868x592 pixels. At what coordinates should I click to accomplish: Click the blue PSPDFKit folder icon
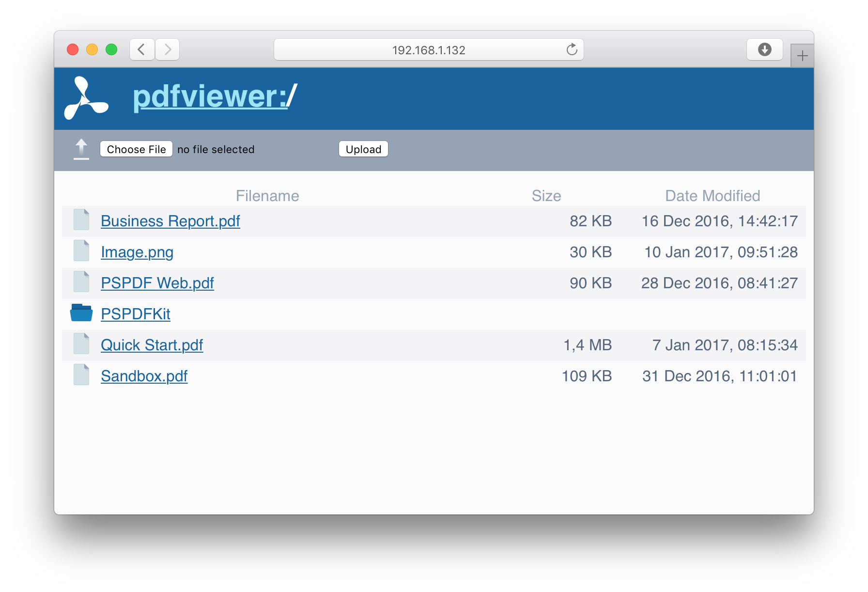point(81,312)
